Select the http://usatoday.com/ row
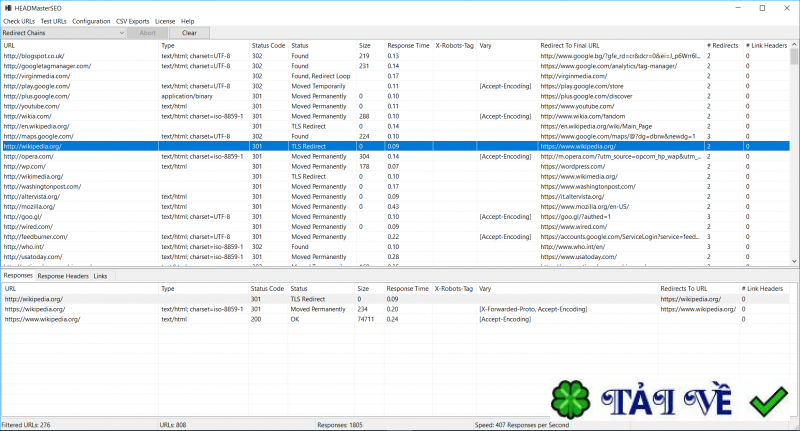Screen dimensions: 800x431 395,257
